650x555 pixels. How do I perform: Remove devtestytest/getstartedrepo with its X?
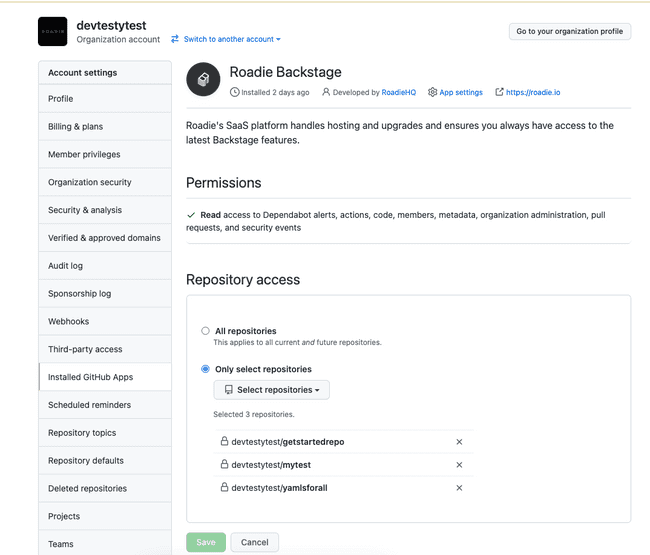[459, 442]
